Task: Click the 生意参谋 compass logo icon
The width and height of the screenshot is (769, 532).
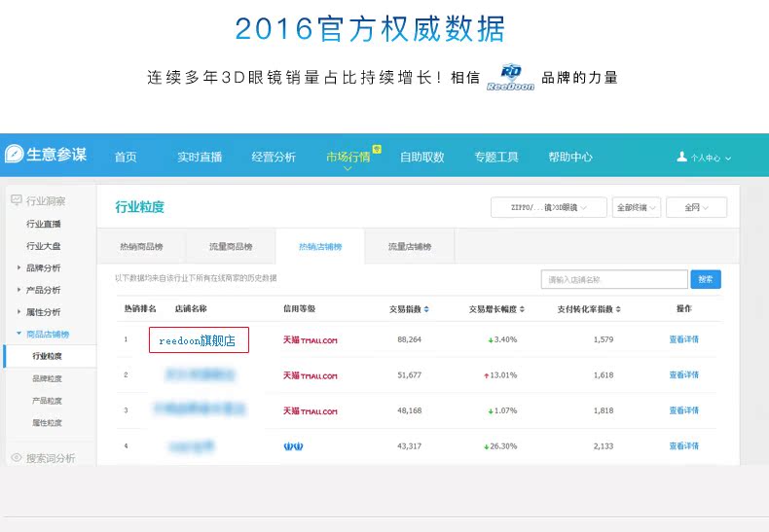Action: coord(15,154)
